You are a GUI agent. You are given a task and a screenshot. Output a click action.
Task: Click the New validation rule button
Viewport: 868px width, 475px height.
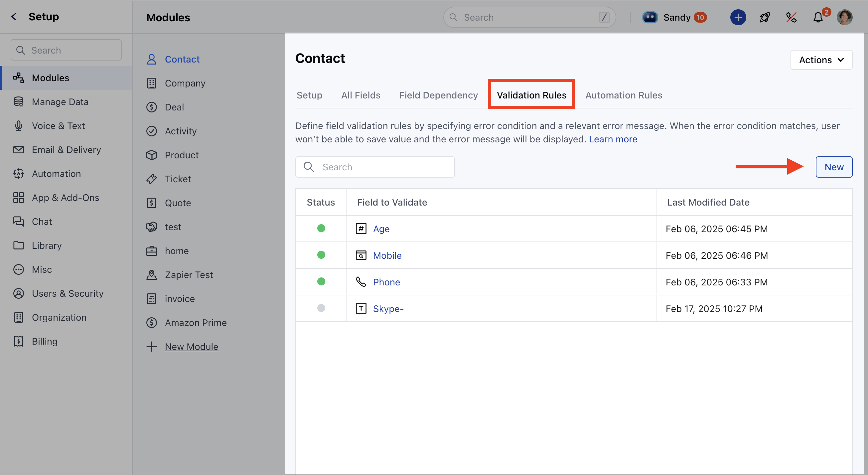coord(834,167)
